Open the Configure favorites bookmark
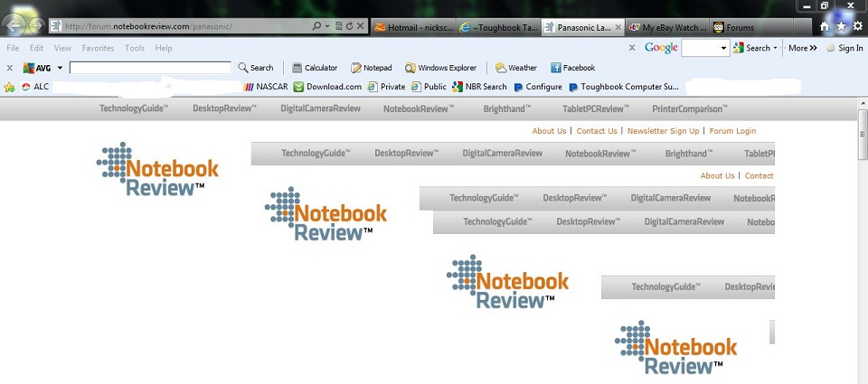This screenshot has height=384, width=868. pos(537,87)
